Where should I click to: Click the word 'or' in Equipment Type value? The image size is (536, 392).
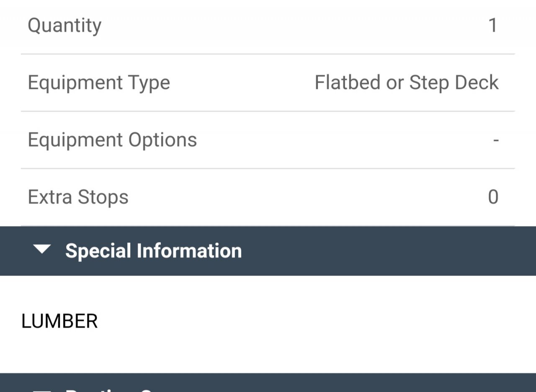pyautogui.click(x=394, y=83)
